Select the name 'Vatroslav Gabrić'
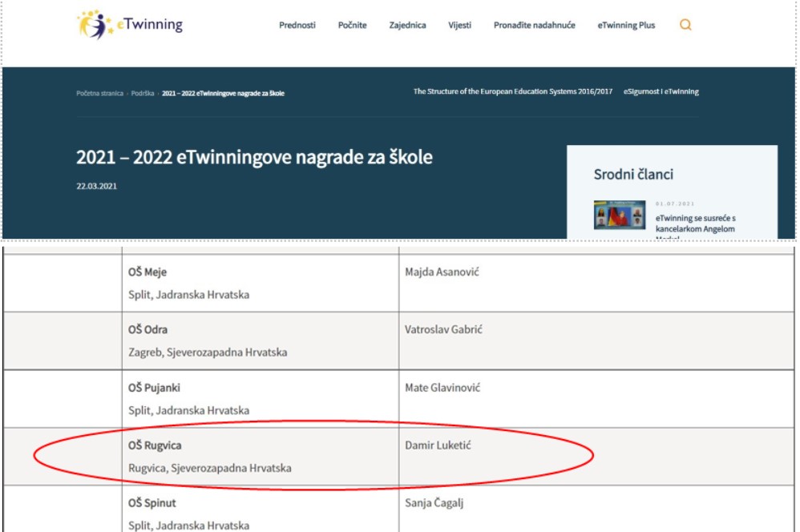This screenshot has width=800, height=532. pos(443,329)
